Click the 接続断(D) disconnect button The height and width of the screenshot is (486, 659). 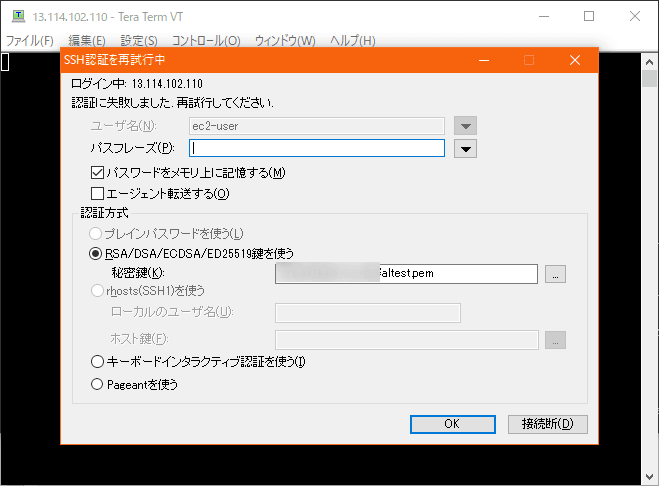point(548,424)
